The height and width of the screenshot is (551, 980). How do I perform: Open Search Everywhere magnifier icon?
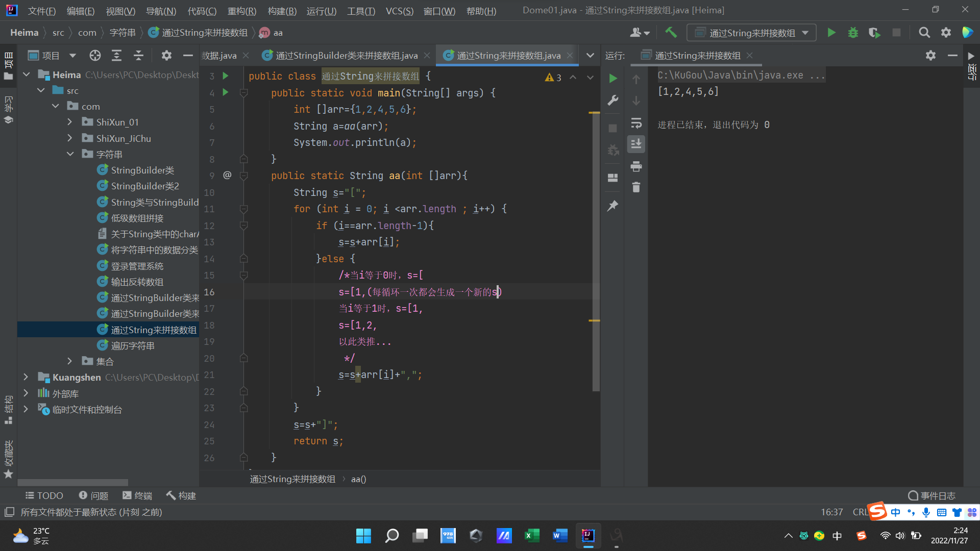(x=924, y=33)
